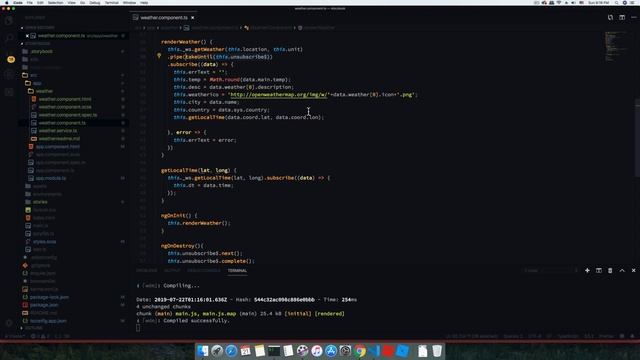
Task: Click the lightbulb code action icon
Action: tap(159, 56)
